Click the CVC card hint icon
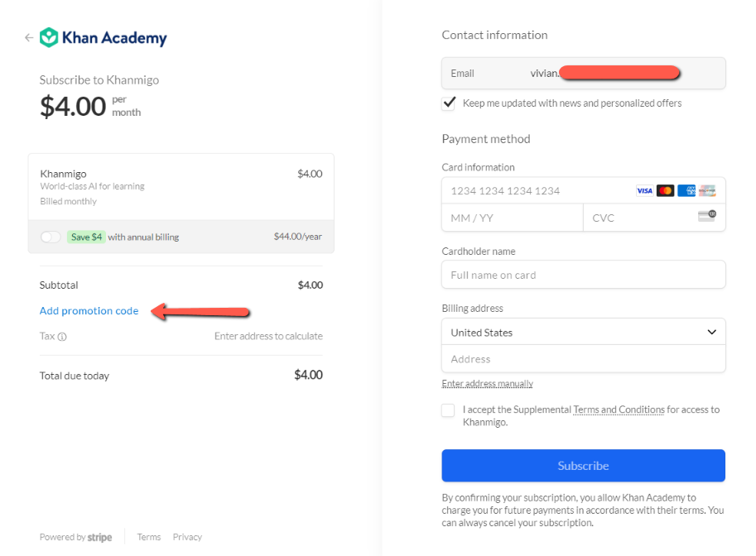Viewport: 756px width, 556px height. (706, 217)
